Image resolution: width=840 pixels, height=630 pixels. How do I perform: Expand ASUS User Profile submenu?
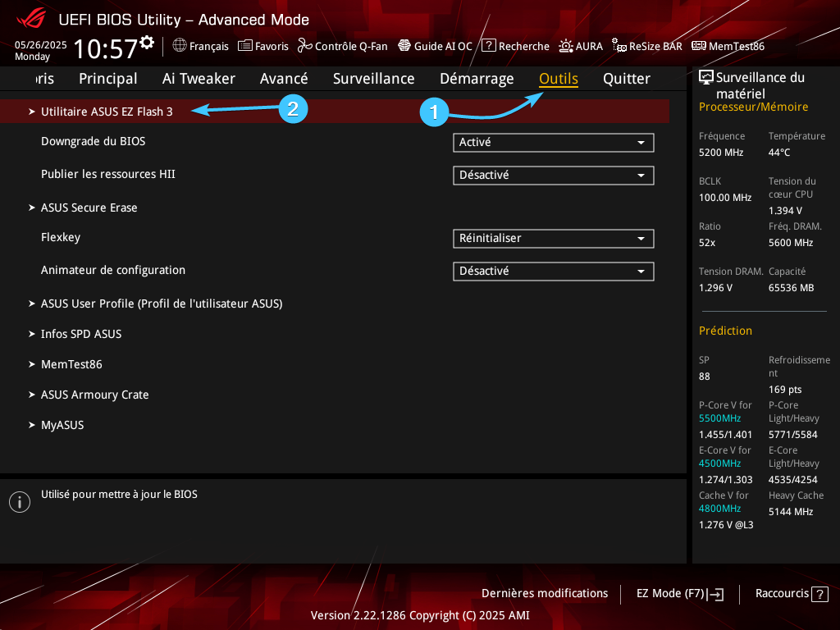(x=162, y=304)
